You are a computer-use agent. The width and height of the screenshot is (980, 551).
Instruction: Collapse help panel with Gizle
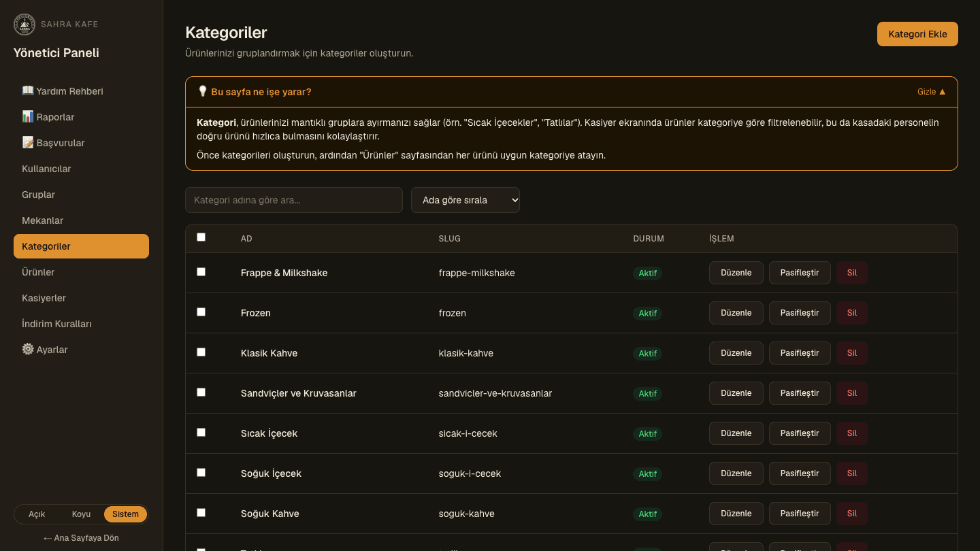point(932,92)
